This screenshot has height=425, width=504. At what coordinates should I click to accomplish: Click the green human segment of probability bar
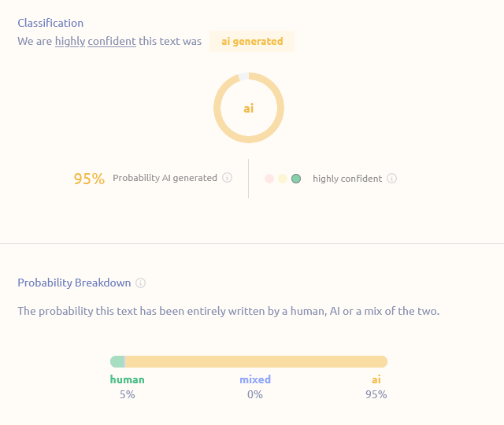point(117,361)
